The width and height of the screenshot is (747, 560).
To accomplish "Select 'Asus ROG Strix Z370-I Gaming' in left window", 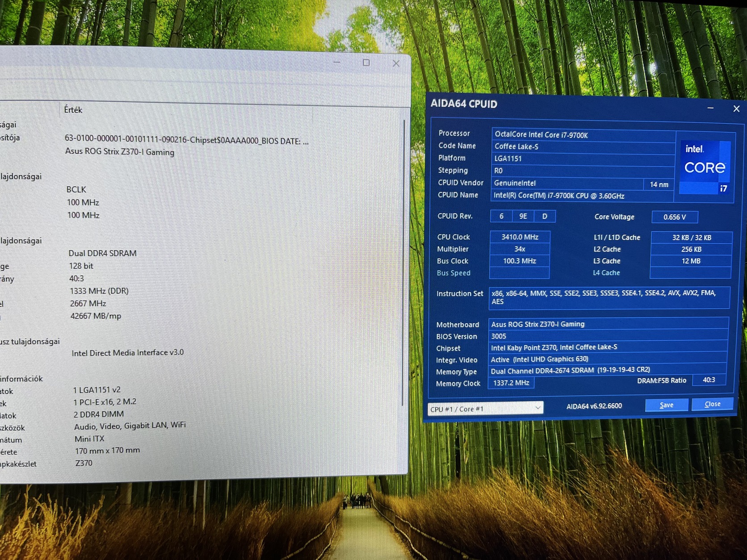I will coord(120,152).
